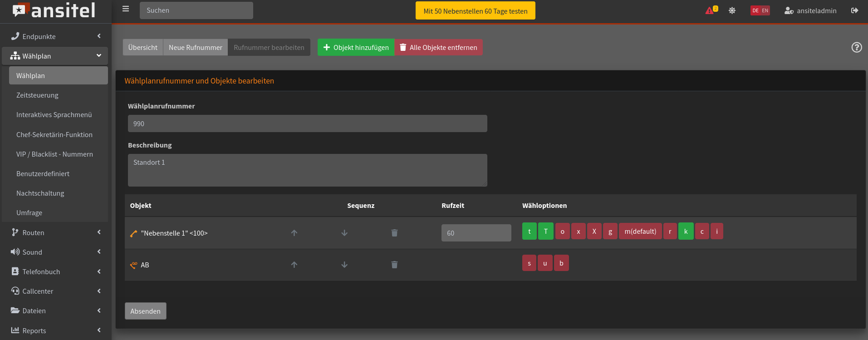Toggle the m(default) dial option

pos(640,232)
